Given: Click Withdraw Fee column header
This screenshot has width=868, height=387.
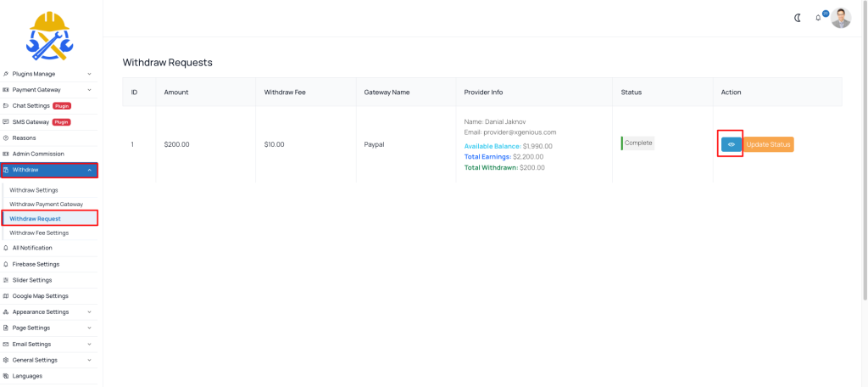Looking at the screenshot, I should point(285,92).
